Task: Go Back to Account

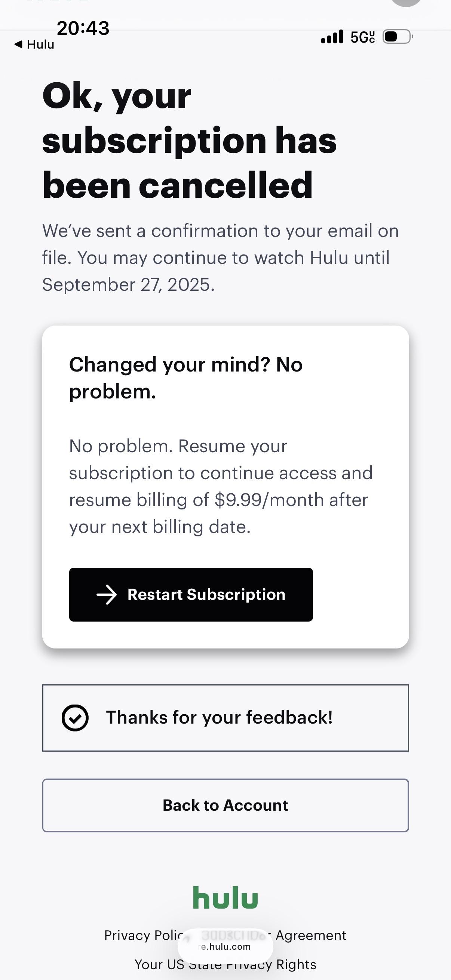Action: pyautogui.click(x=225, y=805)
